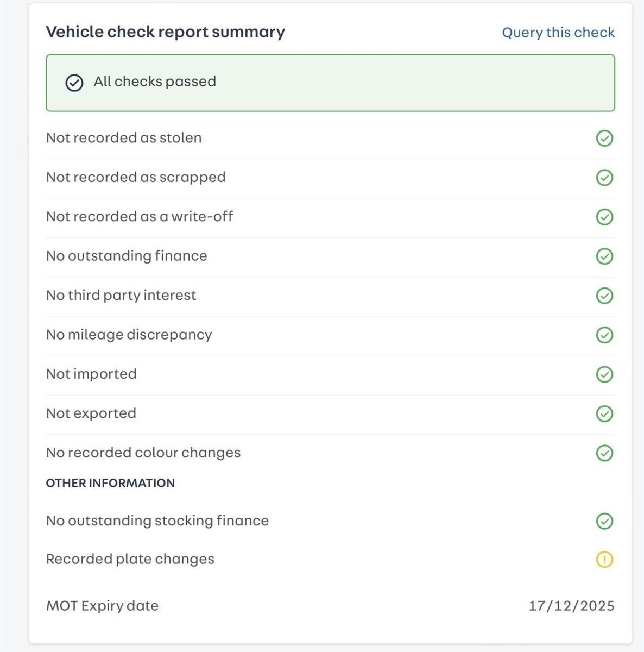Click the 'MOT Expiry date' label
644x652 pixels.
click(102, 606)
